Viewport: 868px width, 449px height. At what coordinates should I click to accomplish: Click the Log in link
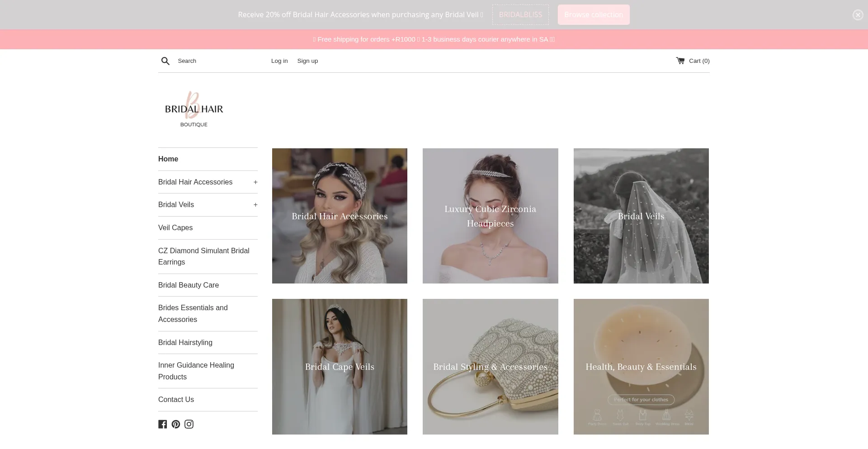279,61
